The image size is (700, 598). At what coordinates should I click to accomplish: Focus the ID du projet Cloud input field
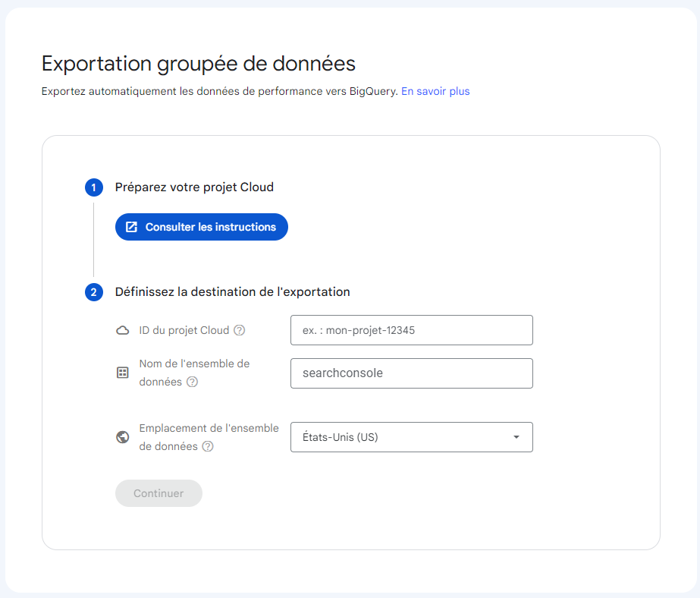(x=411, y=330)
